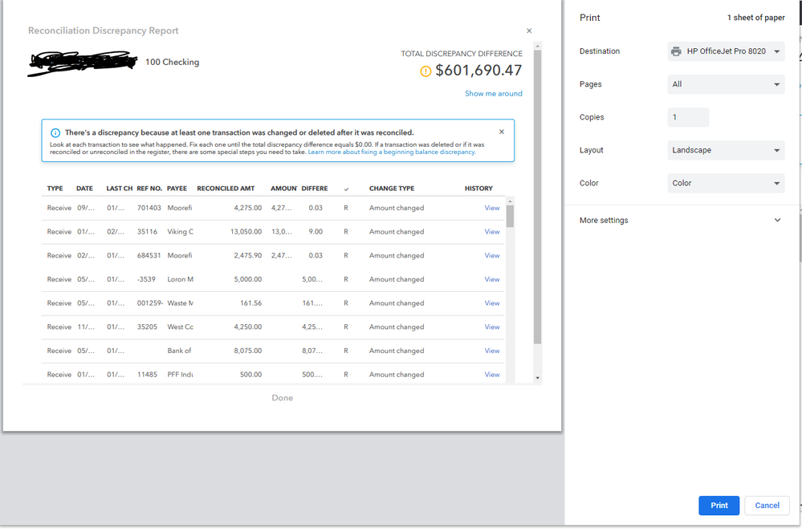View history for West Cc row
The height and width of the screenshot is (532, 802).
point(492,327)
